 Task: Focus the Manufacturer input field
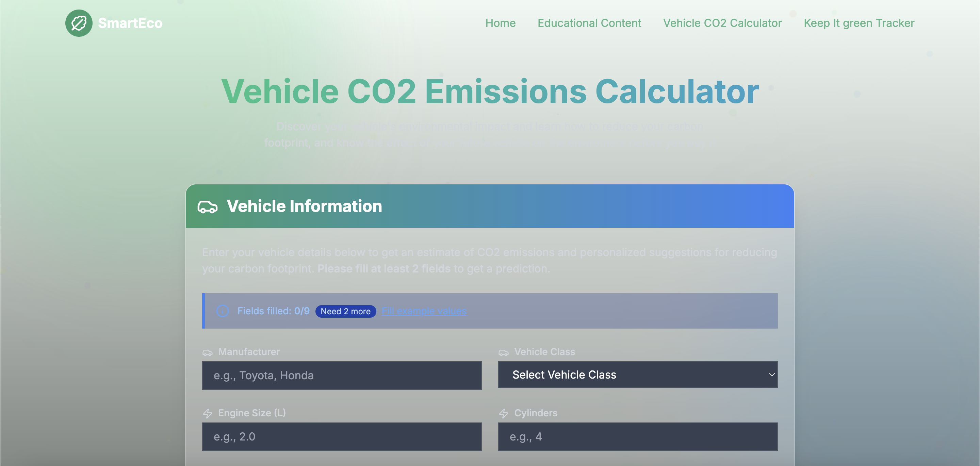pos(342,376)
